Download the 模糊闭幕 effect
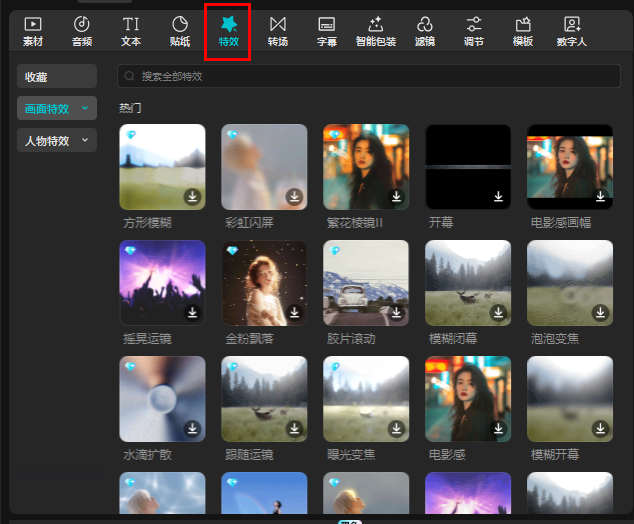The image size is (634, 524). (499, 313)
